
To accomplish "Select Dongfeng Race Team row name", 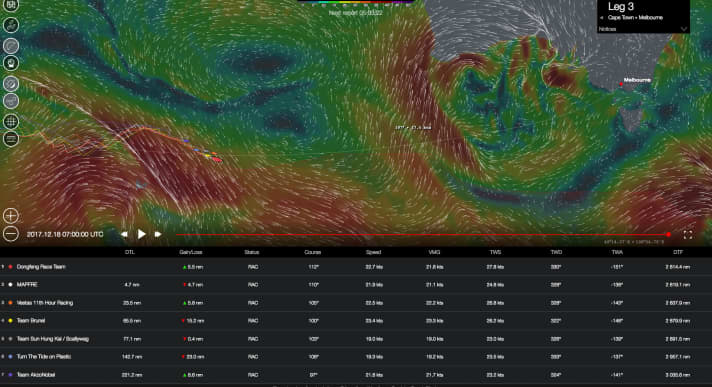I will [x=41, y=267].
